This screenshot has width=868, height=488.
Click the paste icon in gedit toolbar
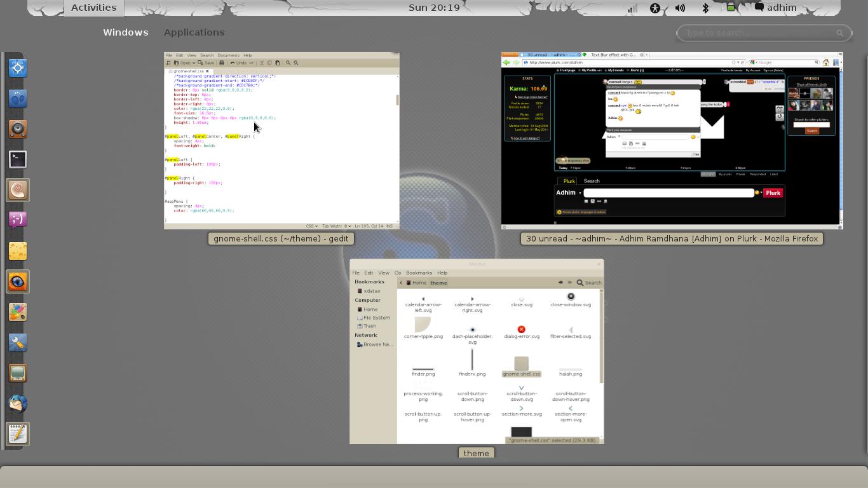pos(277,63)
